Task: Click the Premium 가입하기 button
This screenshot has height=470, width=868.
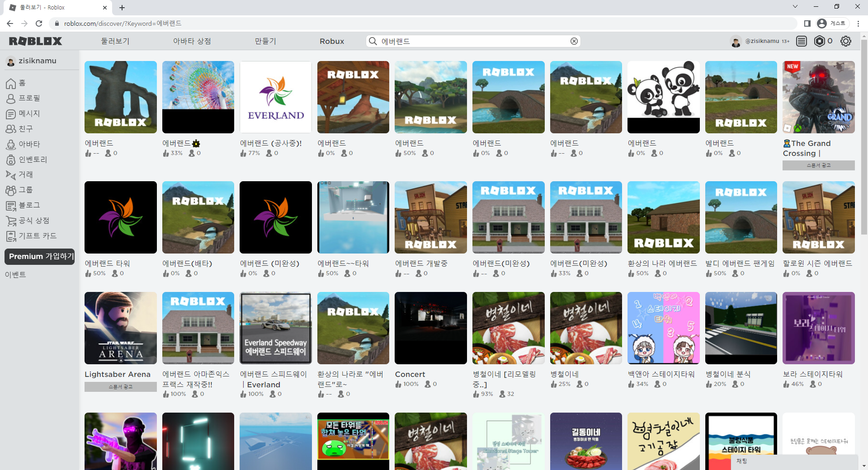Action: pyautogui.click(x=40, y=256)
